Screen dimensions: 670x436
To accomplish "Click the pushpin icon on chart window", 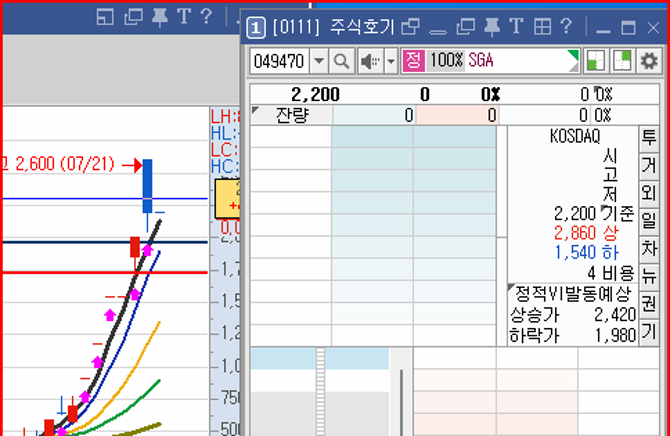I will point(158,16).
